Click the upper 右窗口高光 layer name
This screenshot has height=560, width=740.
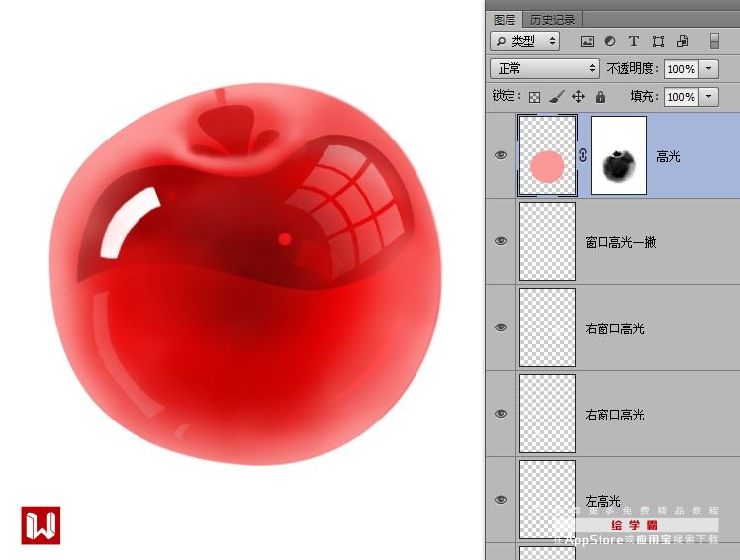614,328
